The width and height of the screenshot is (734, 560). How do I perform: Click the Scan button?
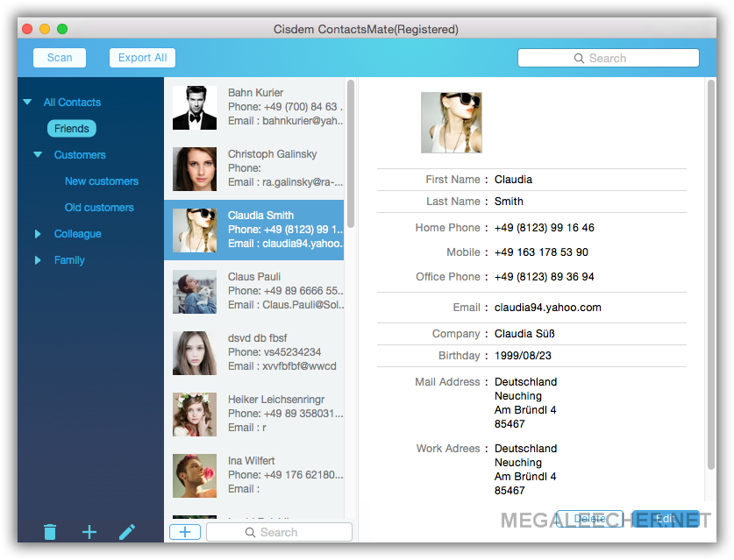60,58
